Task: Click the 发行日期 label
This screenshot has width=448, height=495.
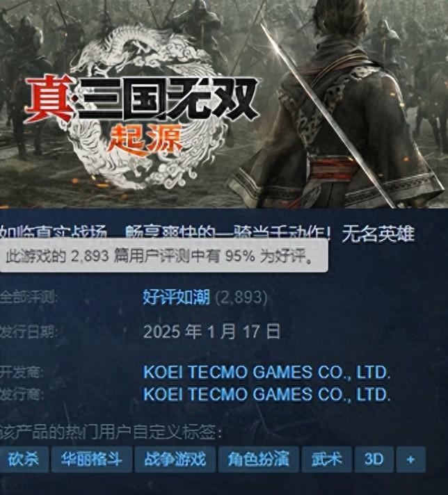Action: tap(29, 332)
